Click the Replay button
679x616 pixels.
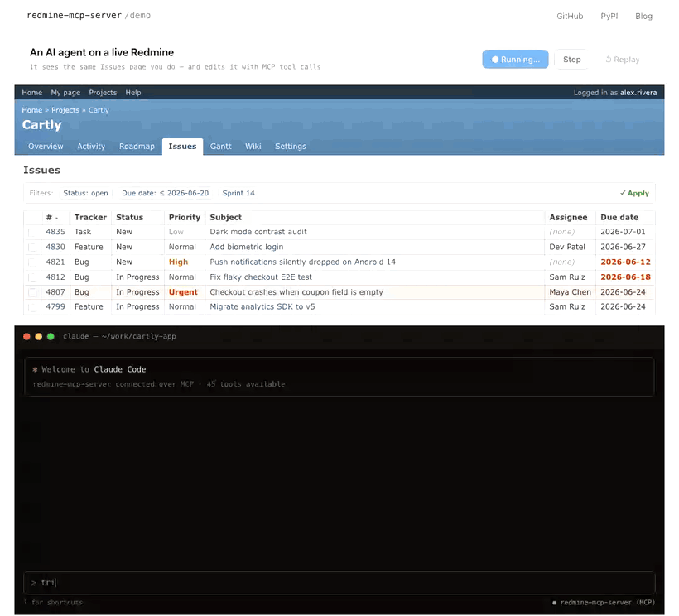click(x=622, y=60)
